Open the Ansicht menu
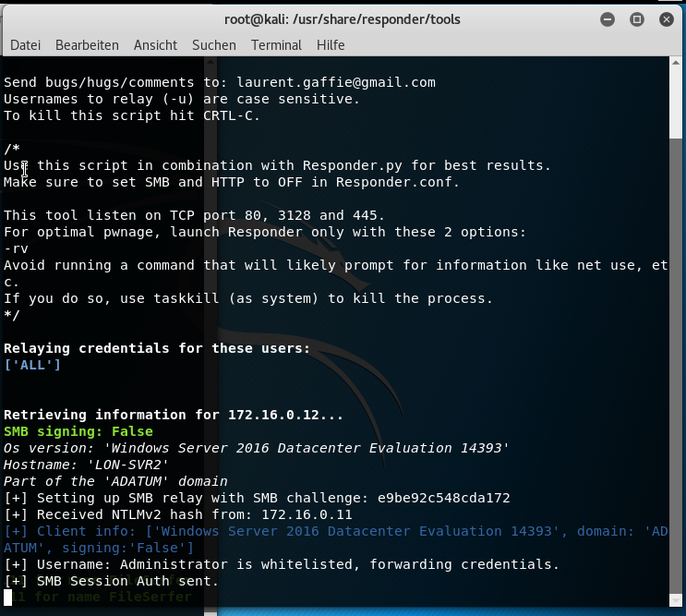The width and height of the screenshot is (686, 616). click(155, 45)
